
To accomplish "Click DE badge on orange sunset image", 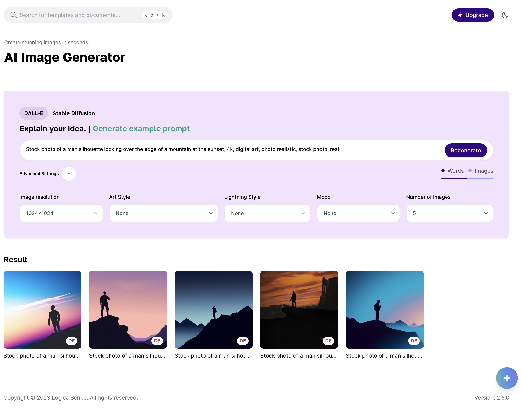I will pyautogui.click(x=328, y=341).
